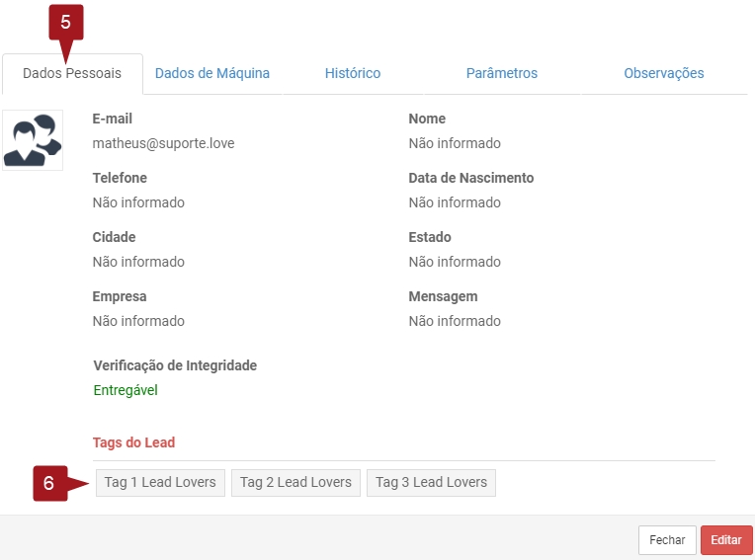Click the Tags do Lead heading

(x=133, y=442)
